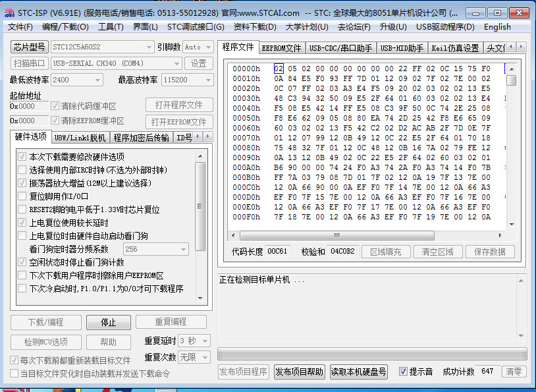The width and height of the screenshot is (536, 392).
Task: Enable 复位脚用作I/O口 checkbox
Action: [x=22, y=196]
